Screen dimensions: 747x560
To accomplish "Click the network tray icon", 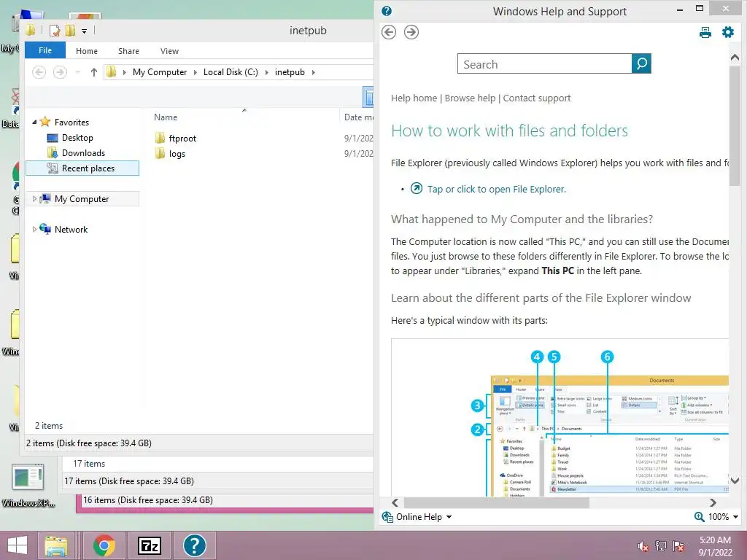I will pos(661,546).
